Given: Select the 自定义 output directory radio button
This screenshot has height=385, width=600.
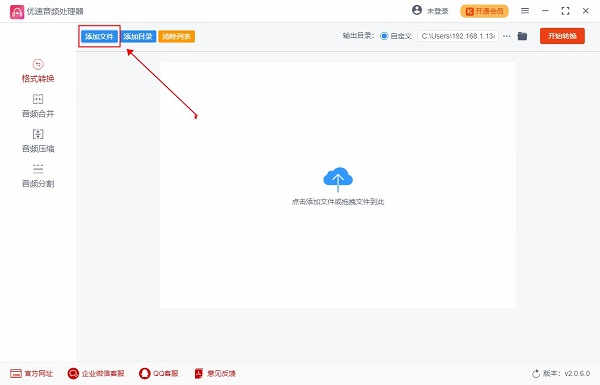Looking at the screenshot, I should 384,36.
